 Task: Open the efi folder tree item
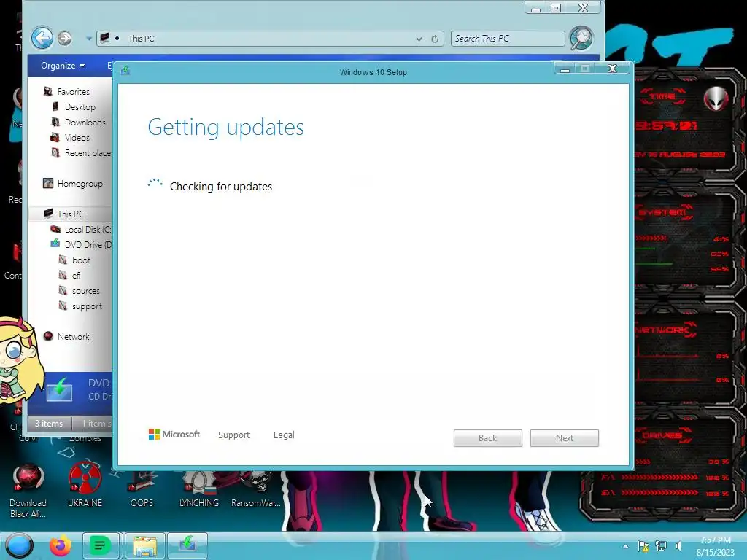coord(76,275)
